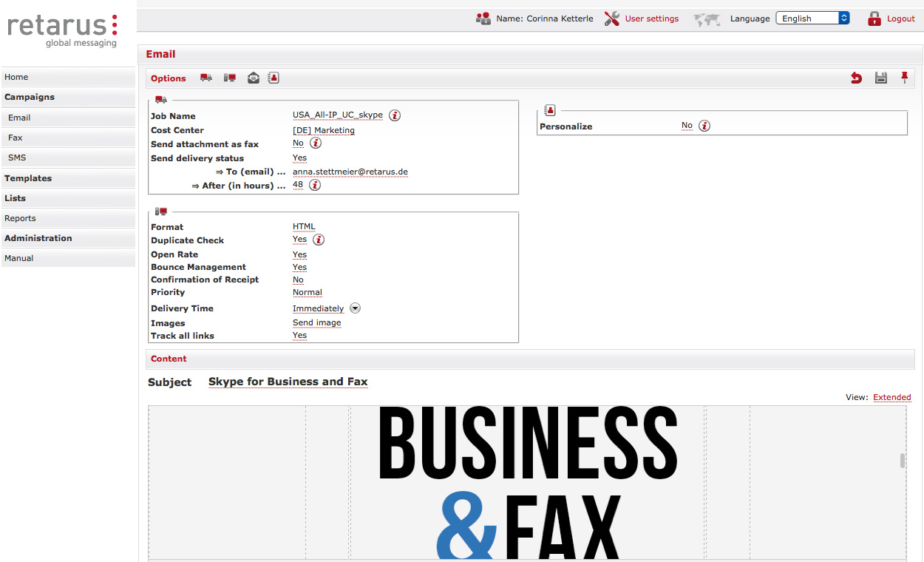Toggle the Bounce Management value

click(x=299, y=267)
